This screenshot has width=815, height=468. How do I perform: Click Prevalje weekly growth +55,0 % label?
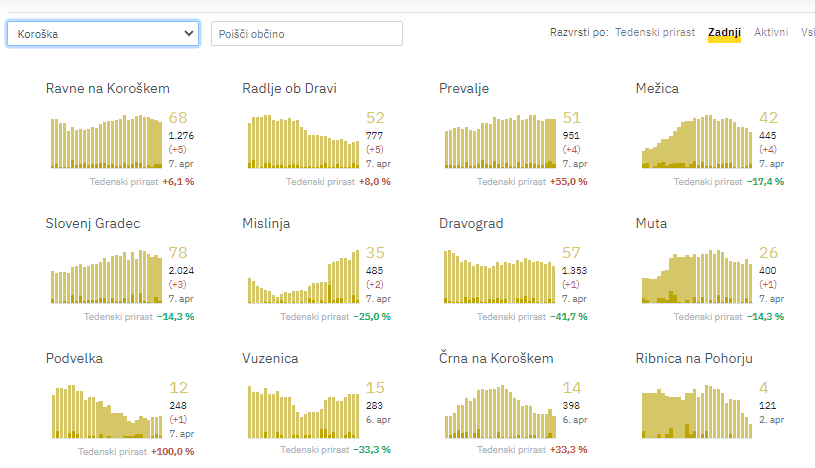click(568, 182)
